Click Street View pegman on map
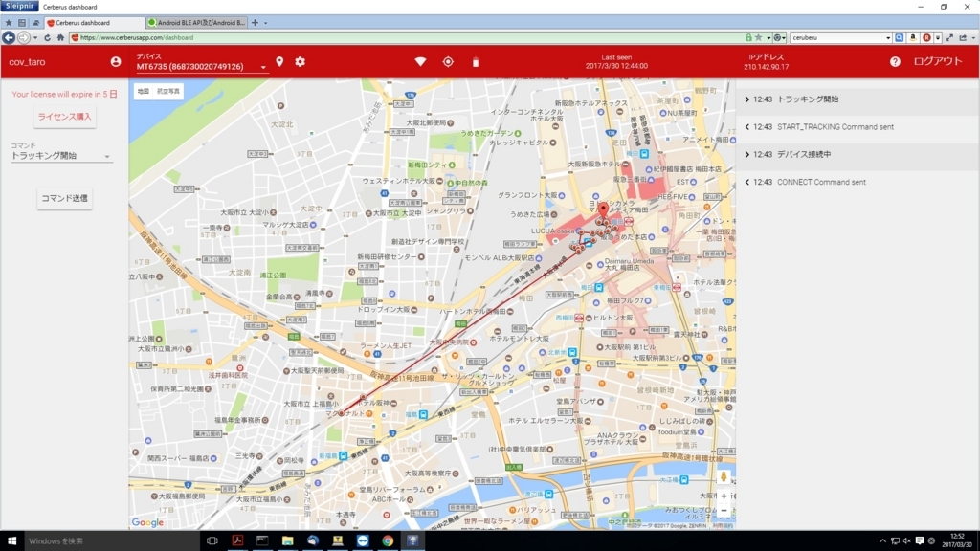The height and width of the screenshot is (551, 980). coord(724,476)
